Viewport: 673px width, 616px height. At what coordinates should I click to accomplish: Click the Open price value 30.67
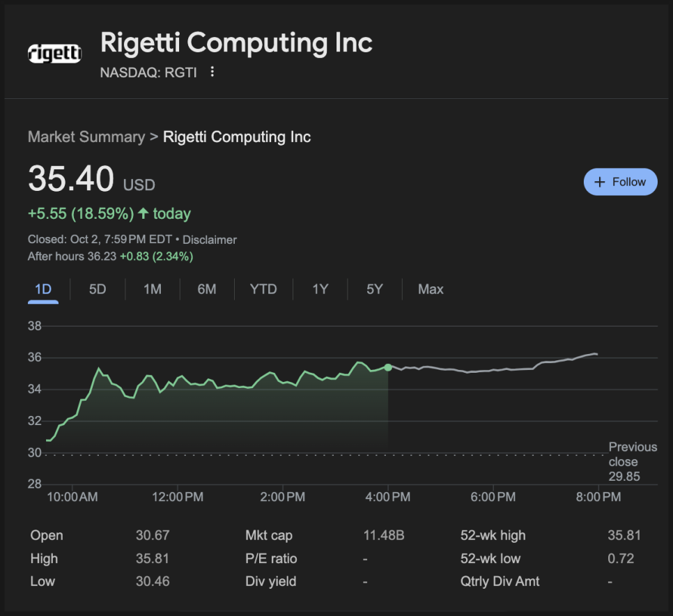pos(153,535)
